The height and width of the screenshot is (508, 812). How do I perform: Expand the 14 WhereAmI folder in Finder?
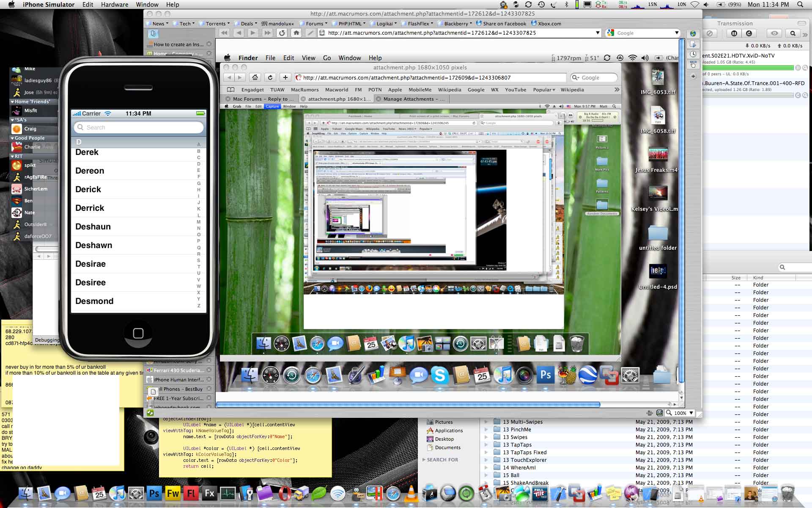pos(486,468)
